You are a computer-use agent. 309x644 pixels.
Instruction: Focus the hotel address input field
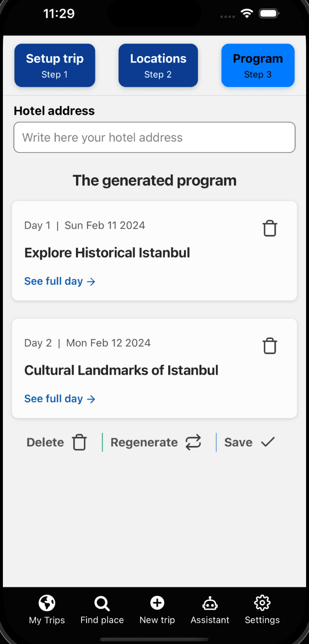[154, 138]
